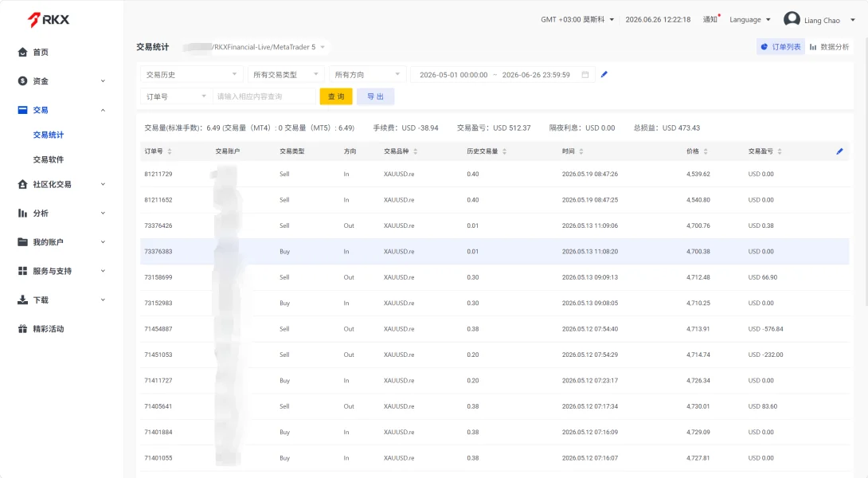Image resolution: width=868 pixels, height=478 pixels.
Task: Open 交易统计 in sidebar
Action: click(x=48, y=135)
